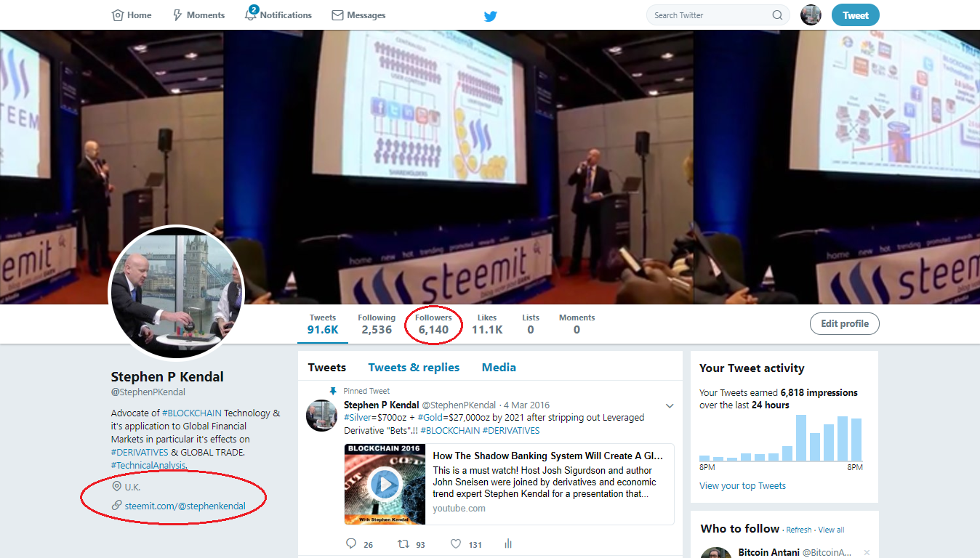The image size is (980, 558).
Task: View the Tweets count 91.6K
Action: pyautogui.click(x=323, y=324)
